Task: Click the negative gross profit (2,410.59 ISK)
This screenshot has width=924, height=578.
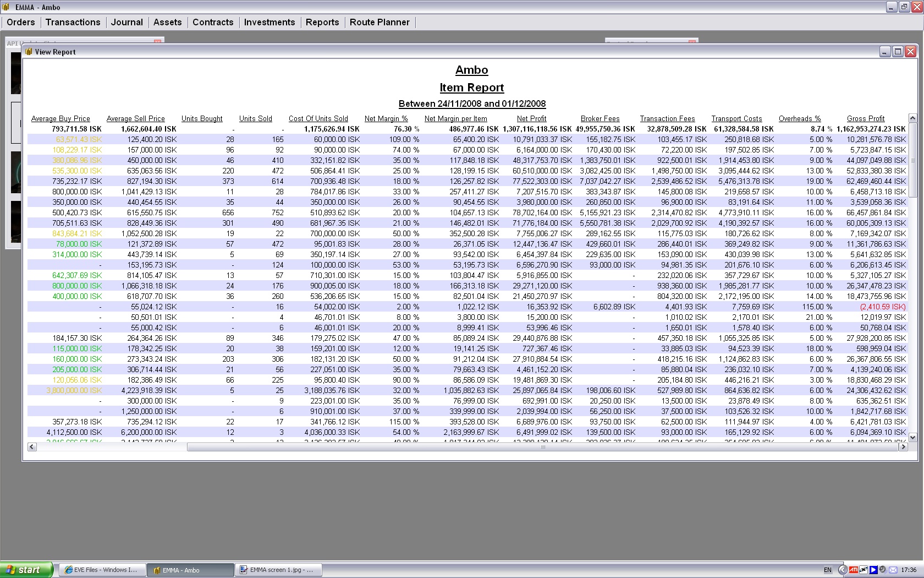Action: pyautogui.click(x=883, y=307)
